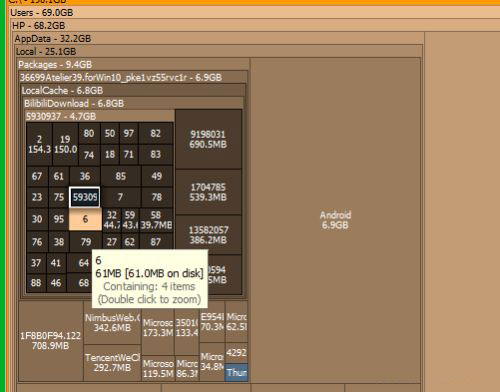The width and height of the screenshot is (500, 392).
Task: Click the block labeled 49
Action: pos(157,176)
